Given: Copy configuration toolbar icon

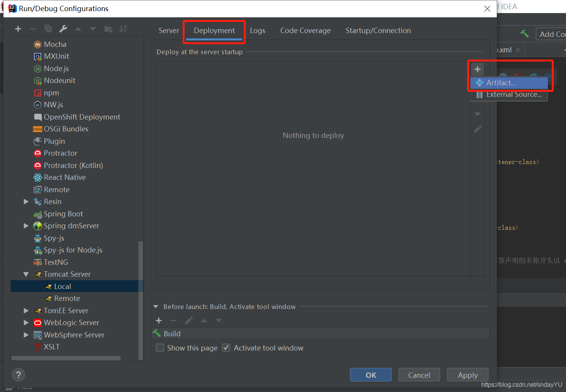Looking at the screenshot, I should tap(48, 29).
